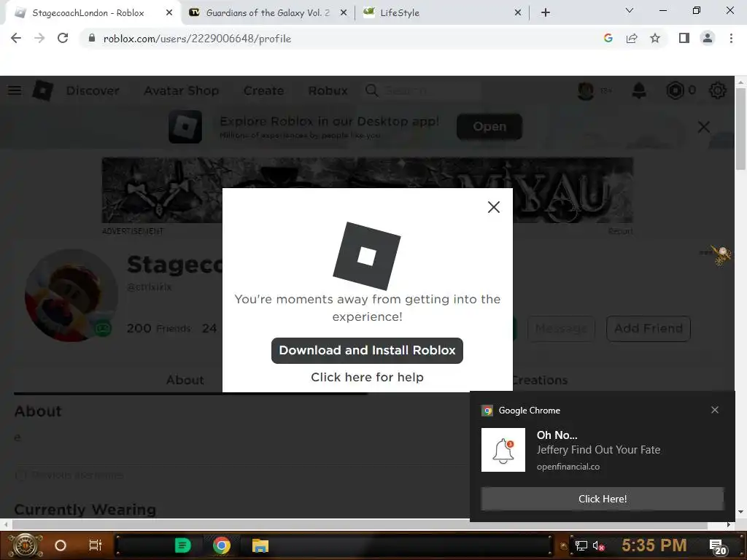The image size is (747, 560).
Task: Close the Desktop app banner
Action: 704,127
